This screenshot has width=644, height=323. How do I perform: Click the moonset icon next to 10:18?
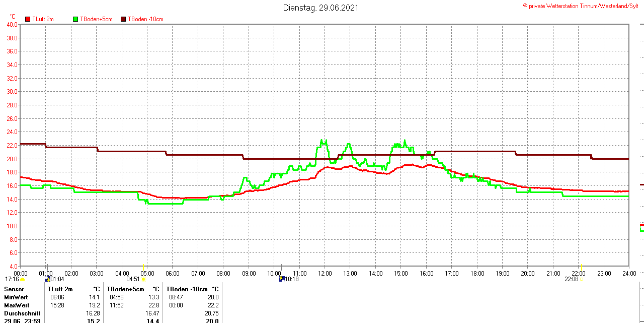(282, 279)
